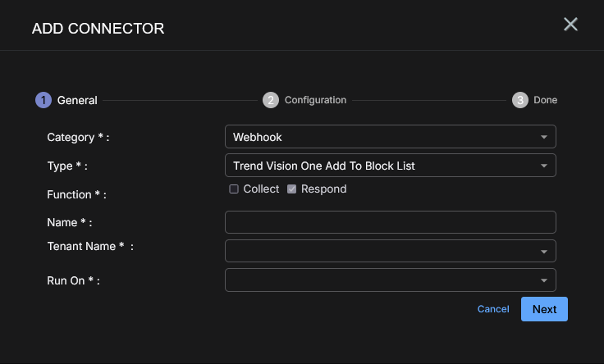Click the step 2 circle icon
Image resolution: width=604 pixels, height=364 pixels.
point(271,100)
